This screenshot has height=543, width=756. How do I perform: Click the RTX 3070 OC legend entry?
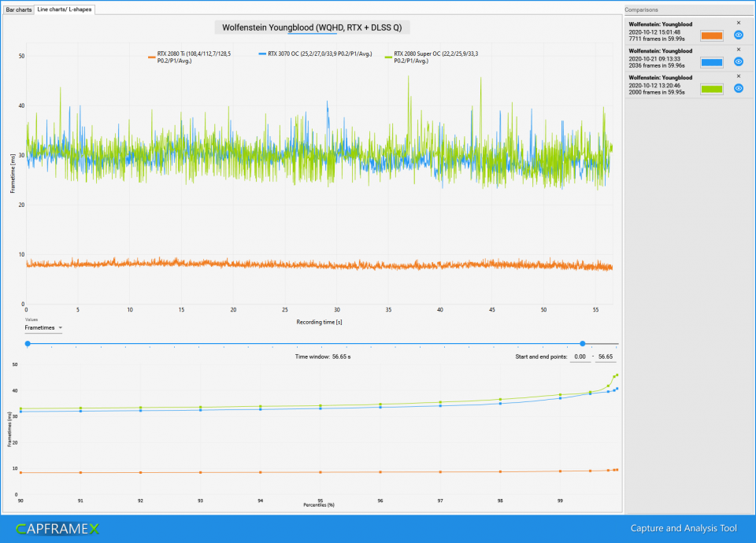tap(315, 54)
